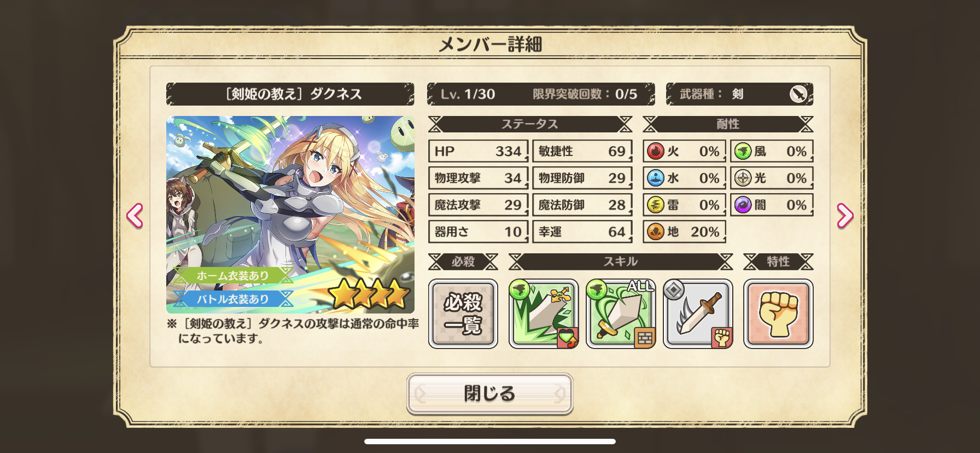Click the four-star rarity indicator
This screenshot has height=453, width=980.
coord(369,294)
